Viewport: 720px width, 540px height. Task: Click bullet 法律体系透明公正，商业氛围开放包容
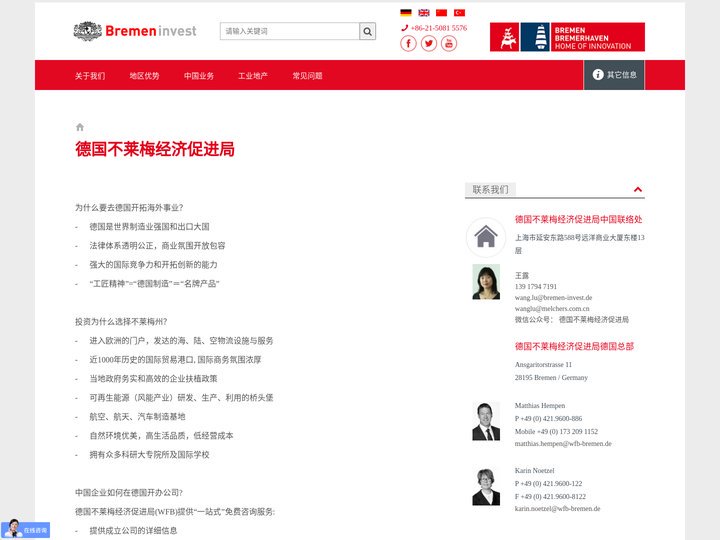click(158, 246)
